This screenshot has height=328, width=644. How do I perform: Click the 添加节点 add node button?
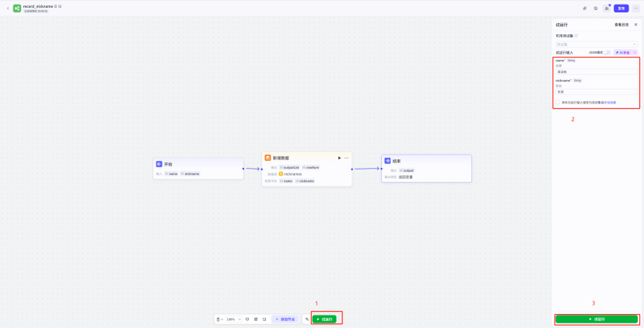(285, 319)
